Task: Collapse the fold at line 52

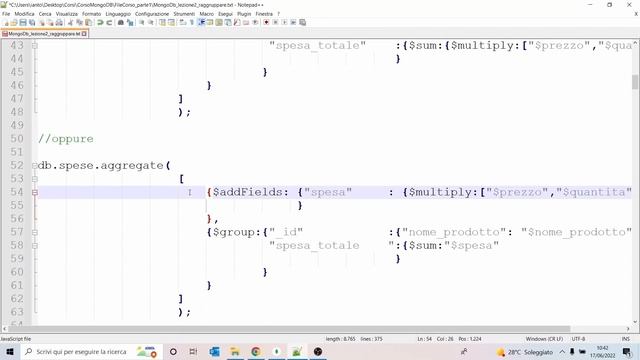Action: click(x=35, y=165)
